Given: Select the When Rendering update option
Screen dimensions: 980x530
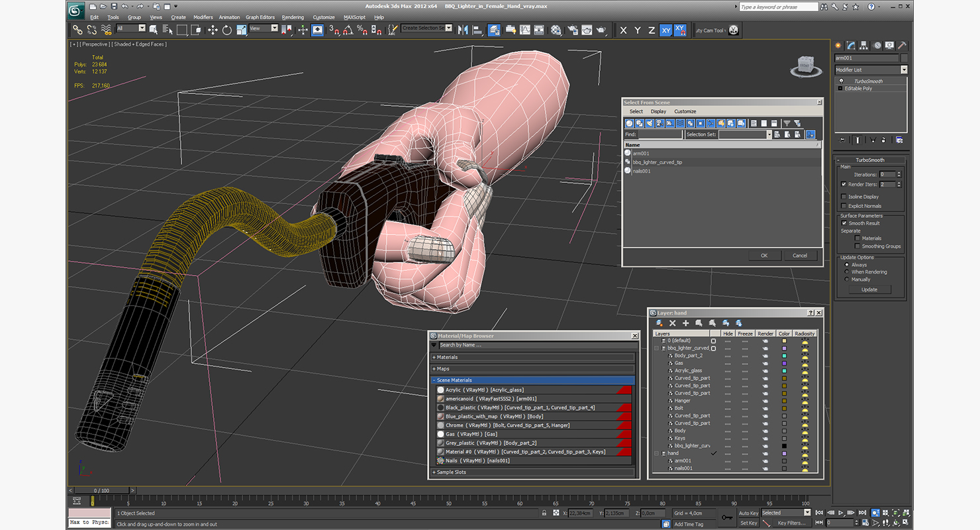Looking at the screenshot, I should pyautogui.click(x=846, y=272).
